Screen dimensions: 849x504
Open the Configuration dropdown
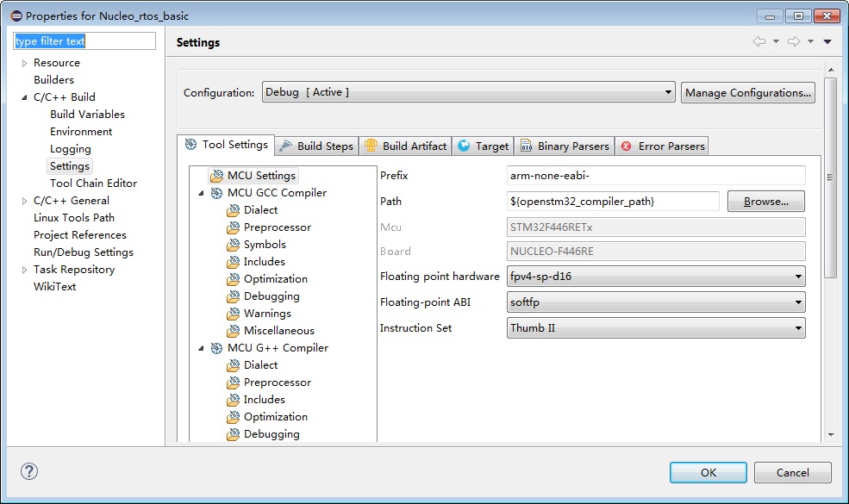click(468, 92)
